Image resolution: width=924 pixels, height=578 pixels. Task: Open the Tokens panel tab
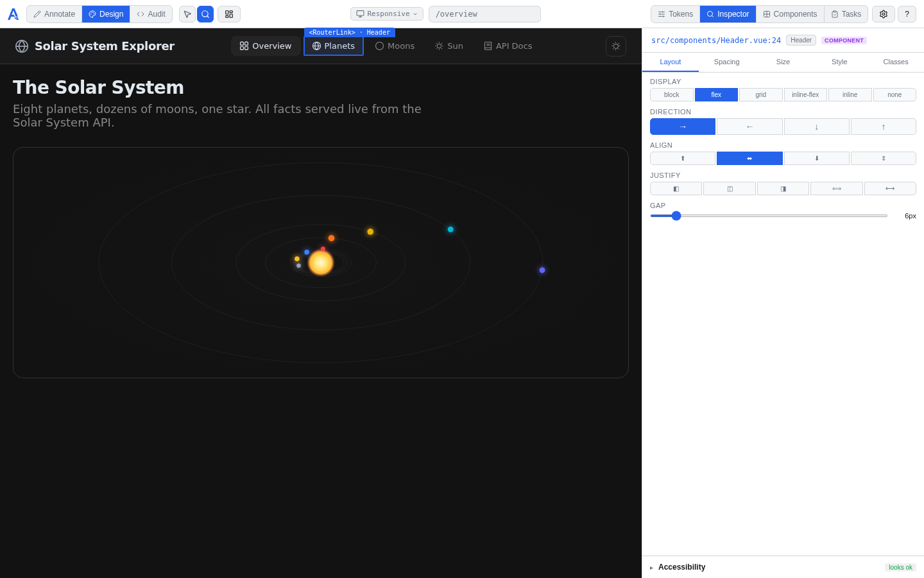675,14
